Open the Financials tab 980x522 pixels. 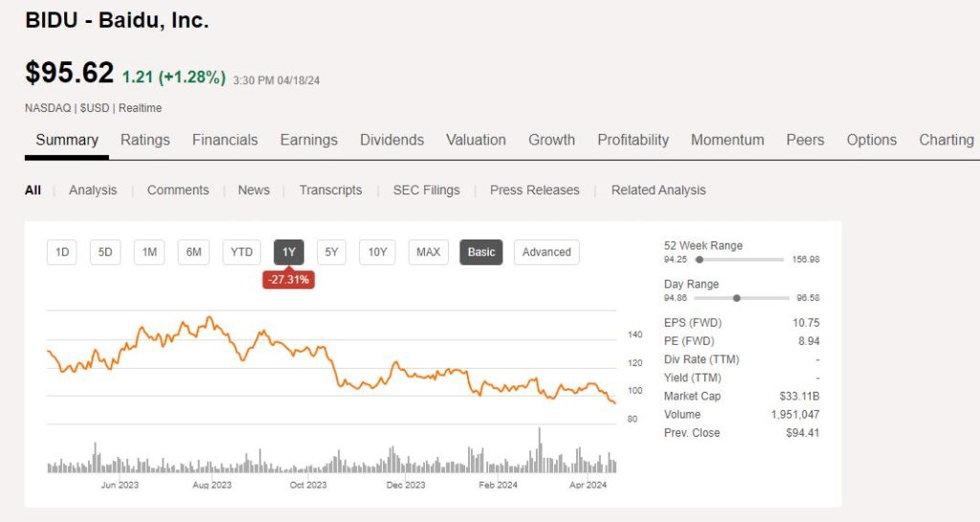tap(225, 140)
